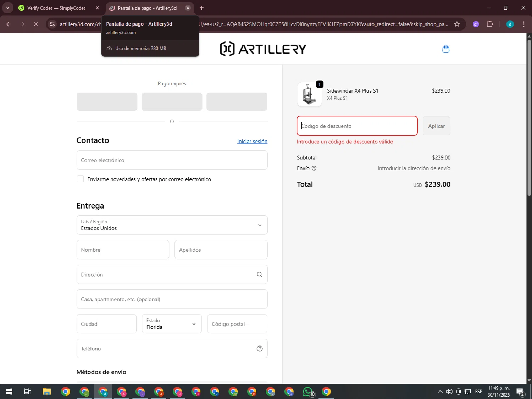Viewport: 532px width, 399px height.
Task: Bookmark this page with star icon
Action: [457, 24]
